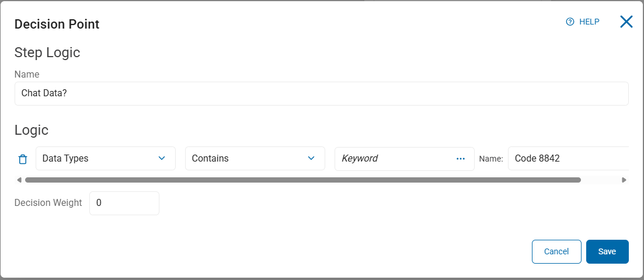Screen dimensions: 644x280
Task: Expand the Contains chevron arrow
Action: point(311,158)
